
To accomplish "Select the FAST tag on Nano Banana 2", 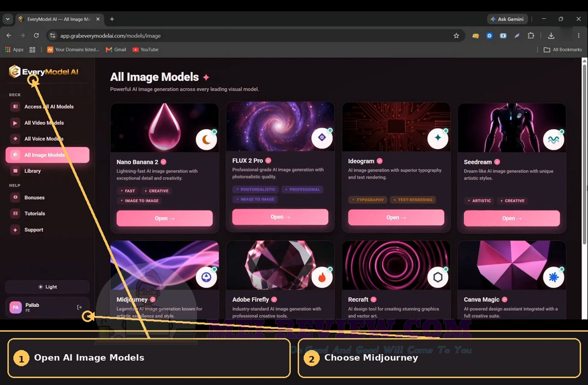I will pos(127,191).
